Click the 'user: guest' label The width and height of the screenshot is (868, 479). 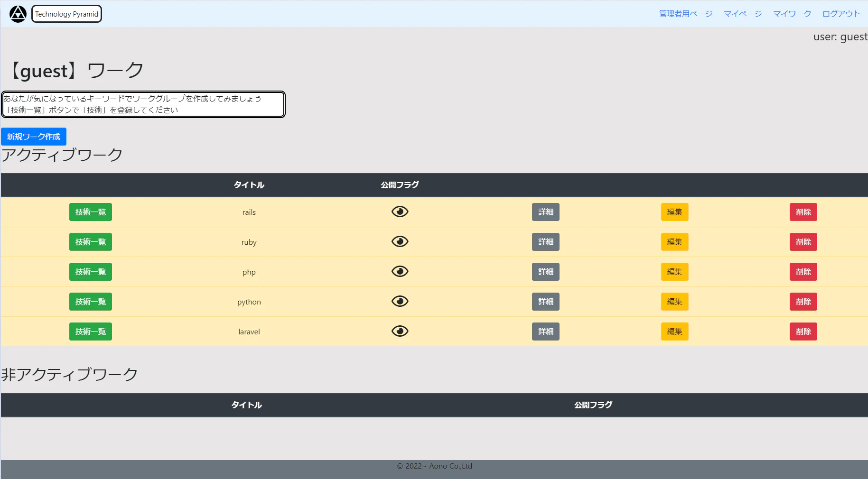click(x=840, y=37)
